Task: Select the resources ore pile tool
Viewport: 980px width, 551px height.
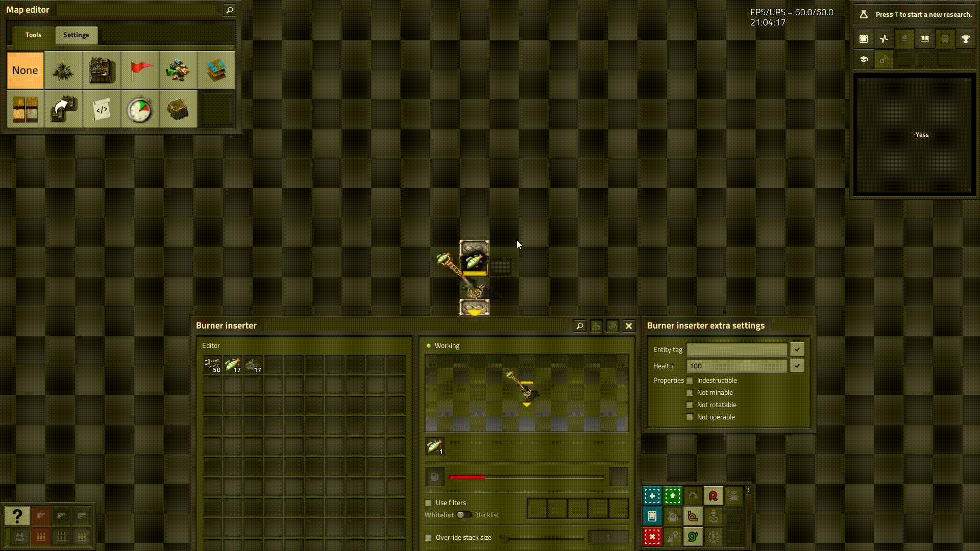Action: (x=178, y=70)
